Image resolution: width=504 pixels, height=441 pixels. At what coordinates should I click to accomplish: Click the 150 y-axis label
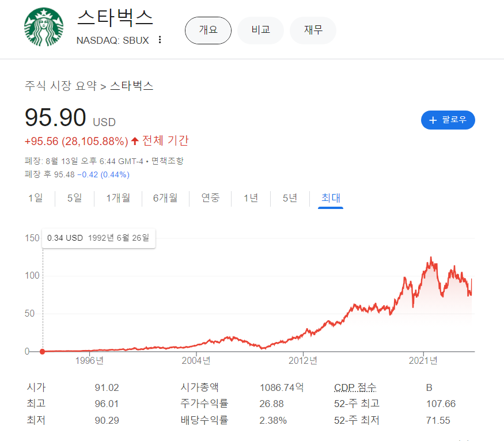32,238
